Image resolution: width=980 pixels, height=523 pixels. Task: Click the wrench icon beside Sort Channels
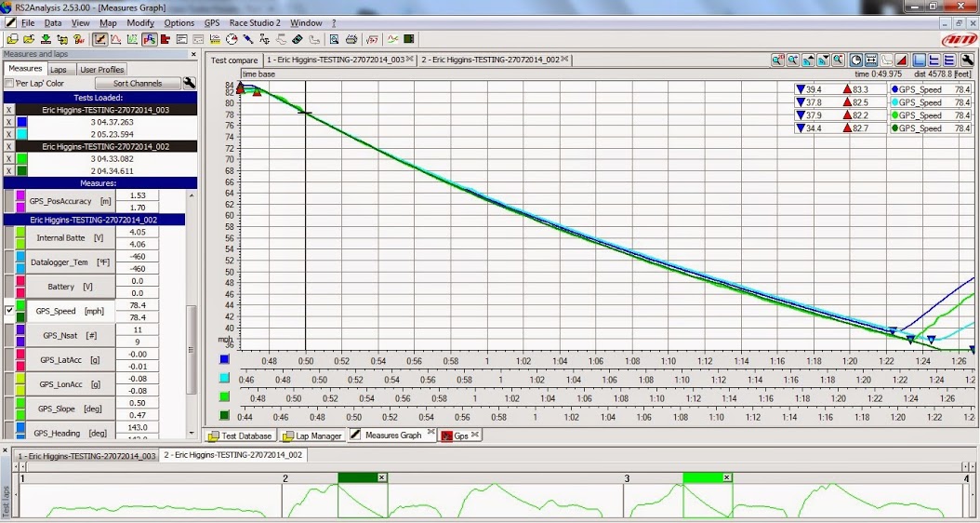point(190,83)
